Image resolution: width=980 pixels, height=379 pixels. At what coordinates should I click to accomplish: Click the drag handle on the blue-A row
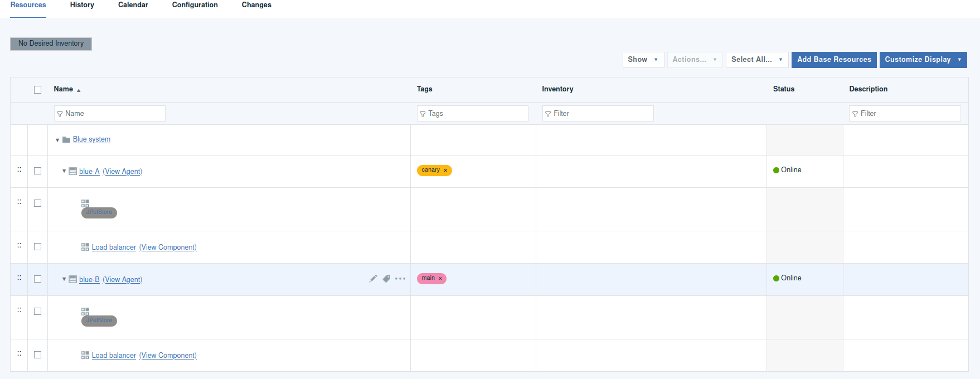20,169
